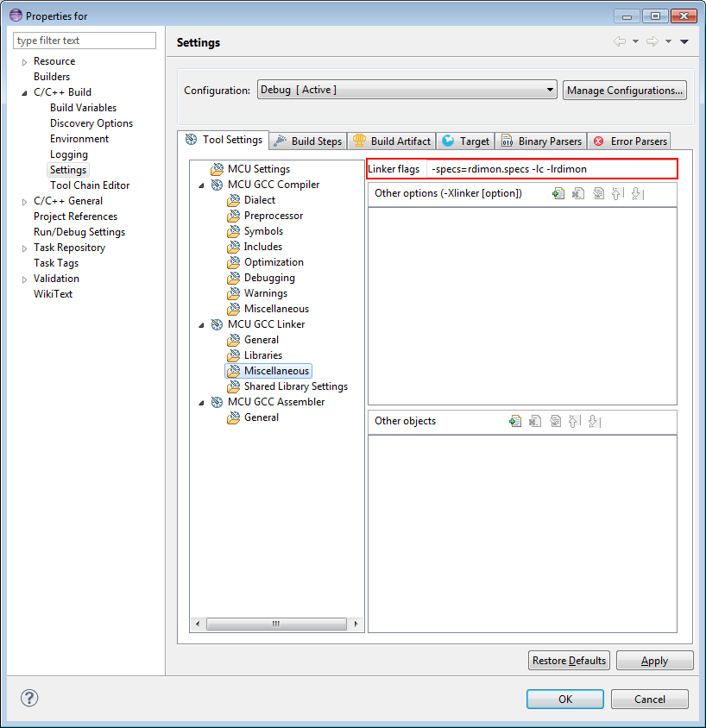This screenshot has width=706, height=728.
Task: Click the Linker flags input field
Action: click(x=551, y=169)
